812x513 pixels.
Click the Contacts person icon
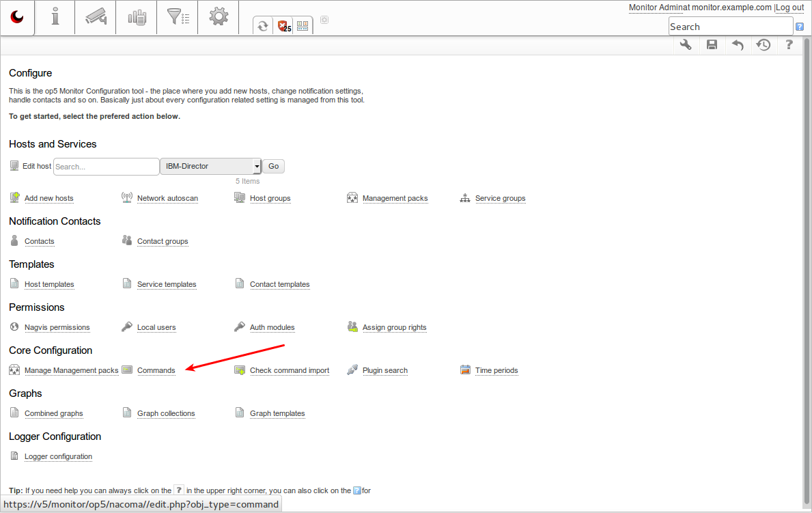14,240
